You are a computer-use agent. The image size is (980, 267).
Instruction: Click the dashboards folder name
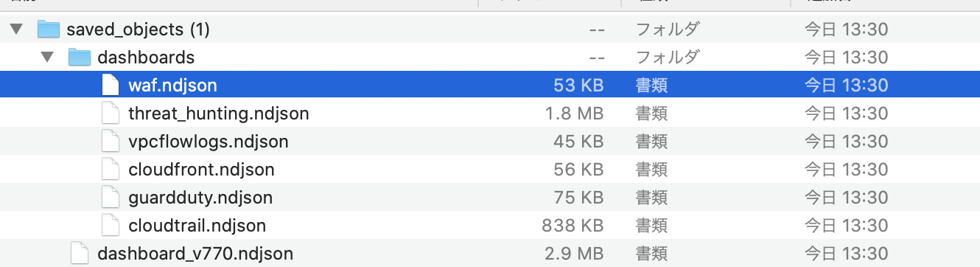[x=146, y=58]
